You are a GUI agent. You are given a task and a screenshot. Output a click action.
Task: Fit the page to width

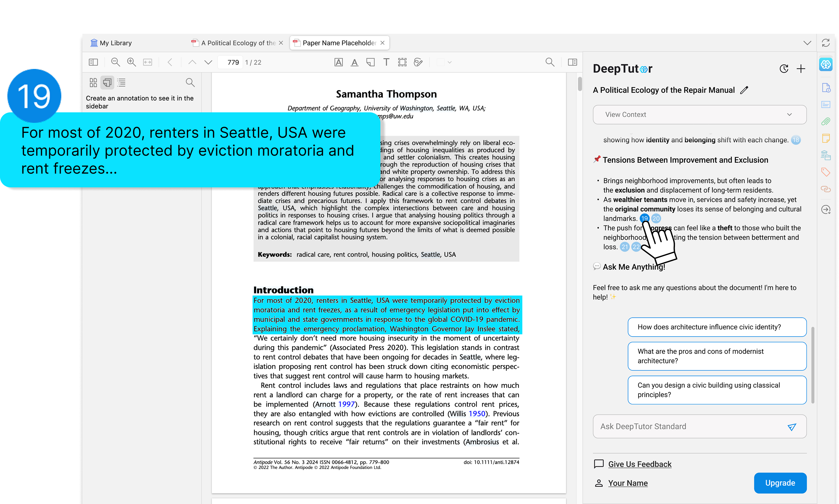pos(148,62)
